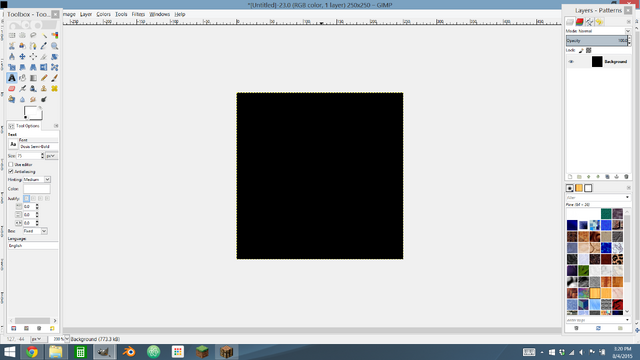Image resolution: width=640 pixels, height=360 pixels.
Task: Switch to the Paths tab in Layers dock
Action: pos(589,22)
